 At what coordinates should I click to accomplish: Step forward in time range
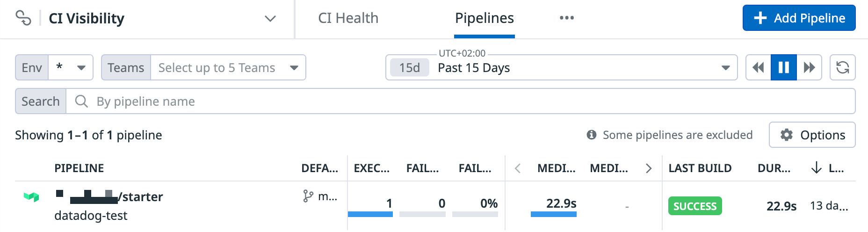(809, 68)
